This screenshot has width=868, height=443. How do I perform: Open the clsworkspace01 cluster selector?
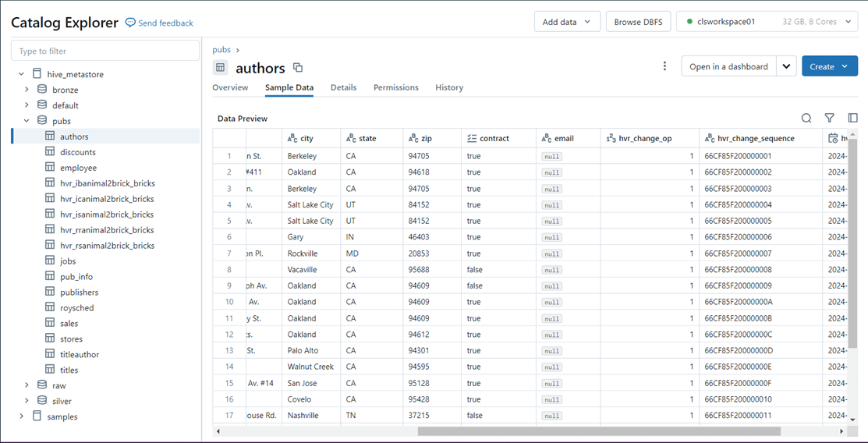(x=767, y=22)
